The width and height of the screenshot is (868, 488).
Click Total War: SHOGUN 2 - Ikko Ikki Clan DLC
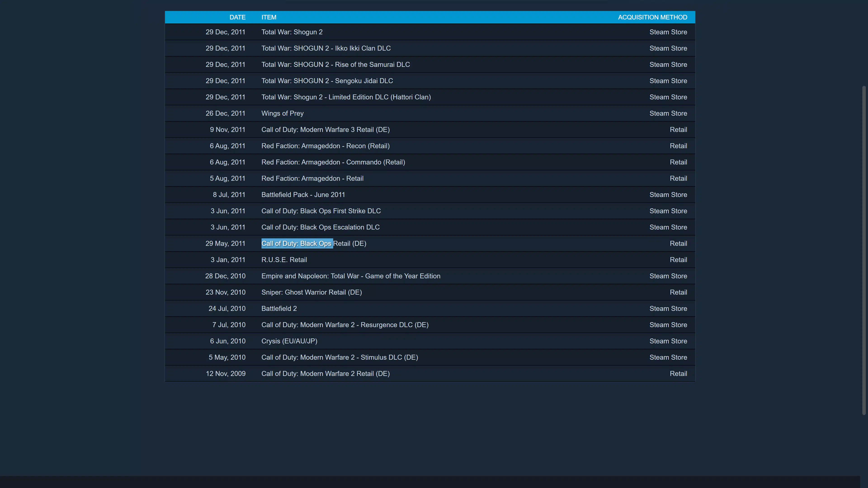coord(326,48)
